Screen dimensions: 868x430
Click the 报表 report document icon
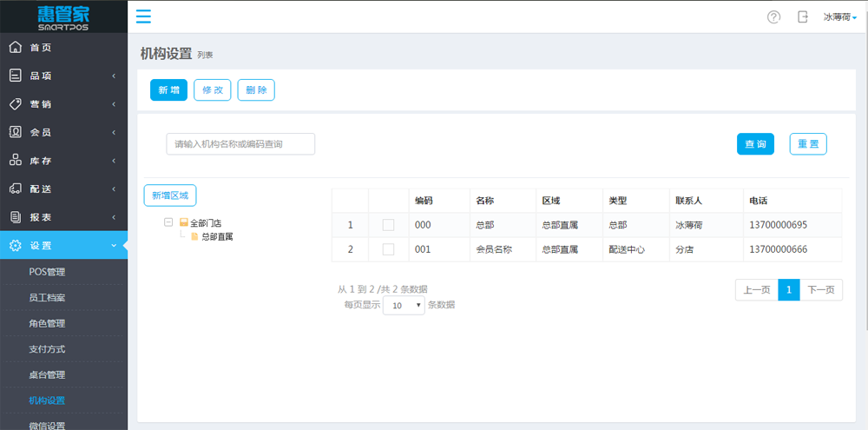[16, 217]
